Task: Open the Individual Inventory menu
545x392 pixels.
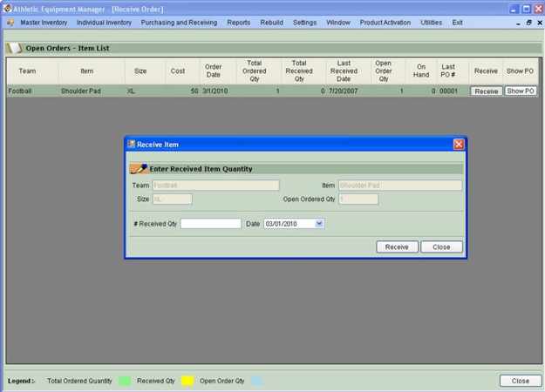Action: tap(104, 23)
